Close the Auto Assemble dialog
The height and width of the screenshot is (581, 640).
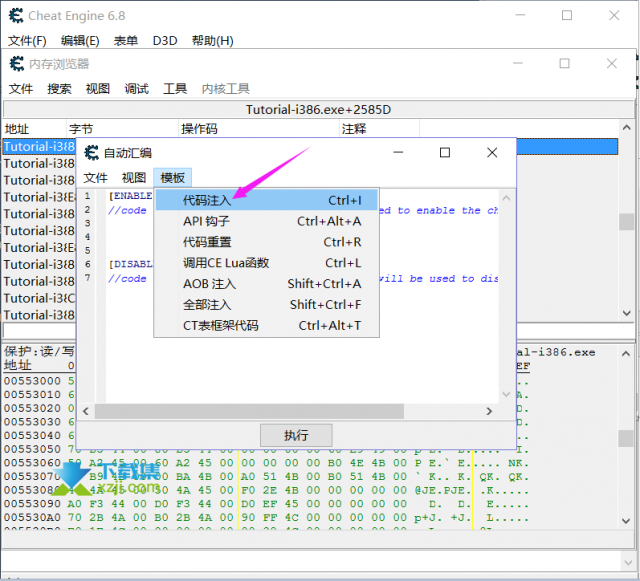point(492,153)
